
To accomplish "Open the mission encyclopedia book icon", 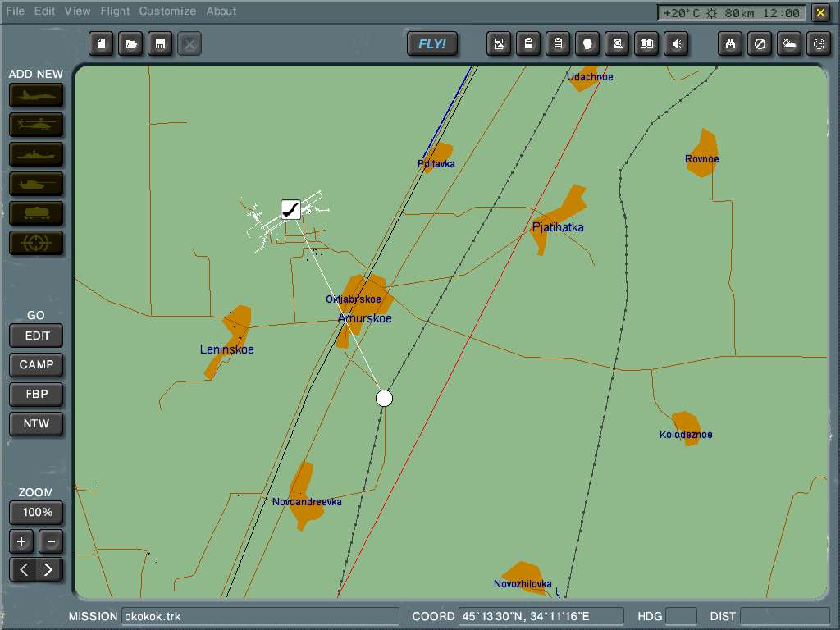I will (x=646, y=43).
